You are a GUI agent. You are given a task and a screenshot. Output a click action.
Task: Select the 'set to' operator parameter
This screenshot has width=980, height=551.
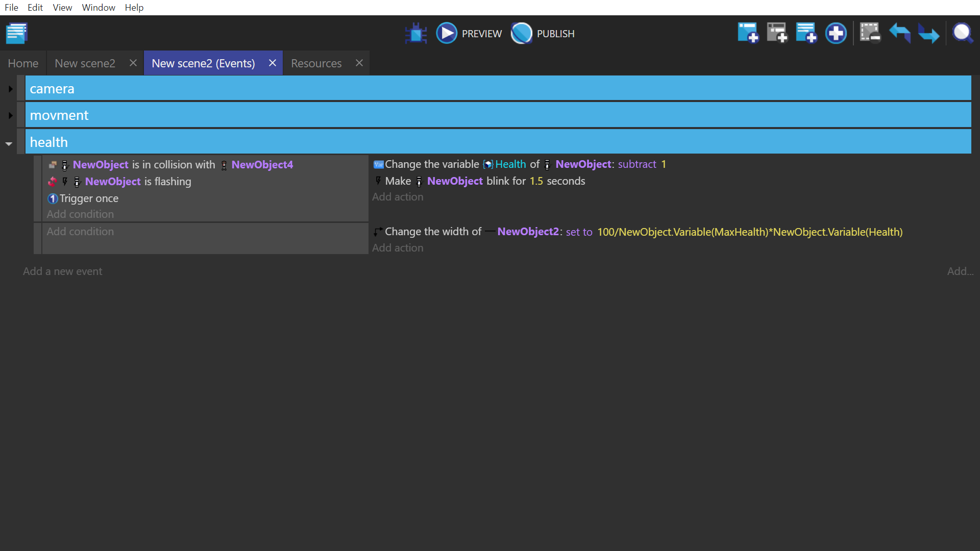pos(579,232)
